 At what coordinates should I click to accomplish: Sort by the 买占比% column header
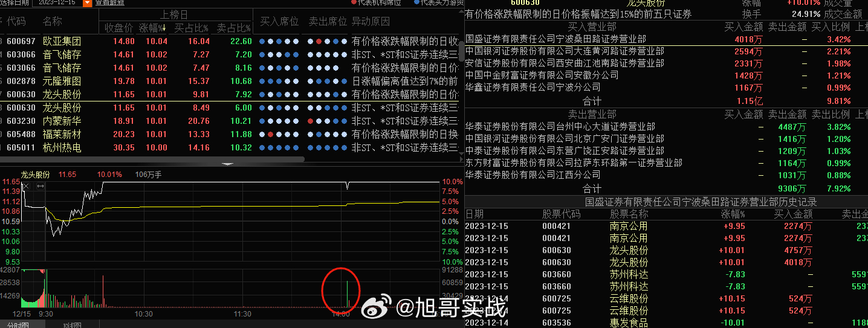pos(191,28)
